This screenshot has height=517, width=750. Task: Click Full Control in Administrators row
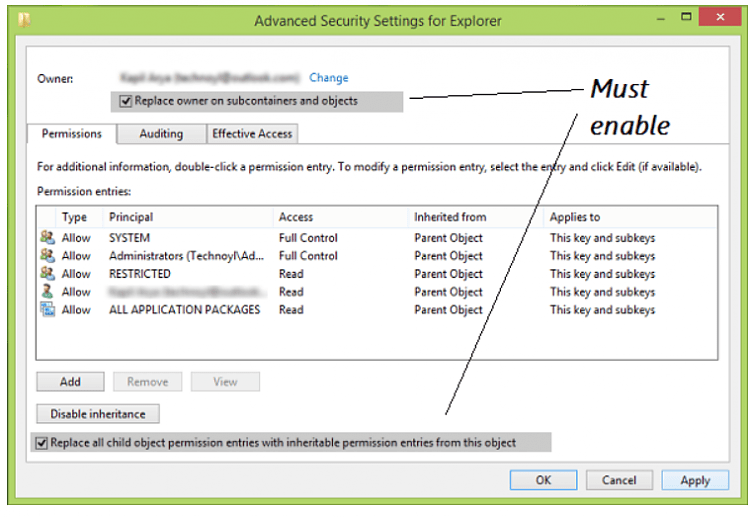pos(308,256)
